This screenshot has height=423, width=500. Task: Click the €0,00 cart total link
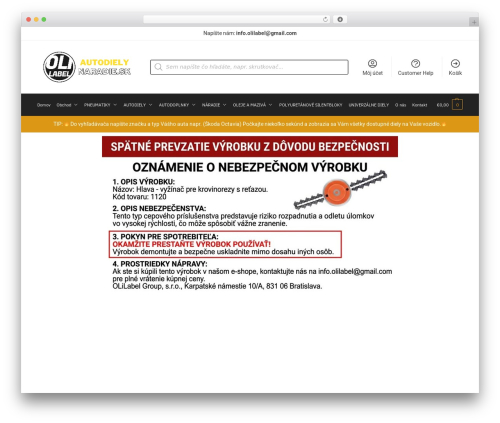[x=443, y=105]
